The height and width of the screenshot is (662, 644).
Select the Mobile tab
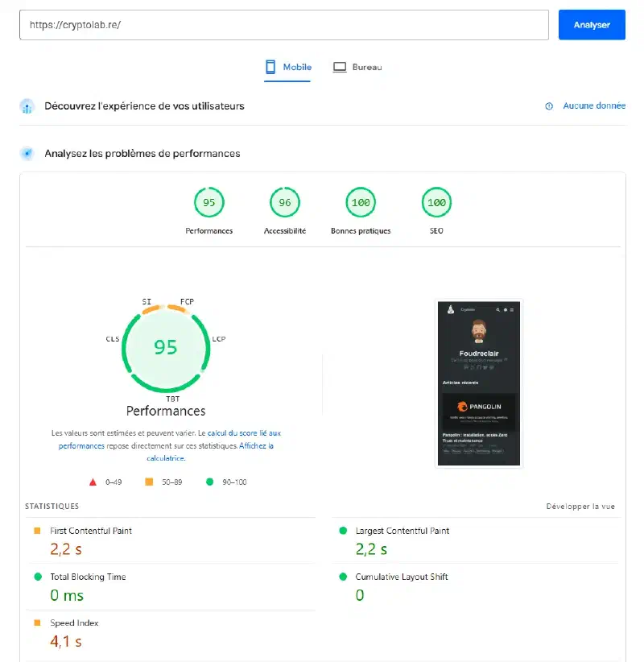(x=288, y=67)
